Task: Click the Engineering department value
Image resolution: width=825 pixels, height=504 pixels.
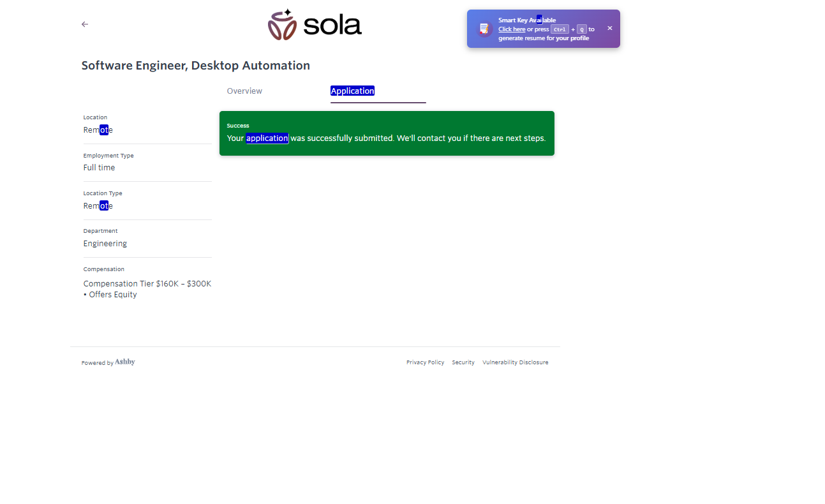Action: pyautogui.click(x=105, y=244)
